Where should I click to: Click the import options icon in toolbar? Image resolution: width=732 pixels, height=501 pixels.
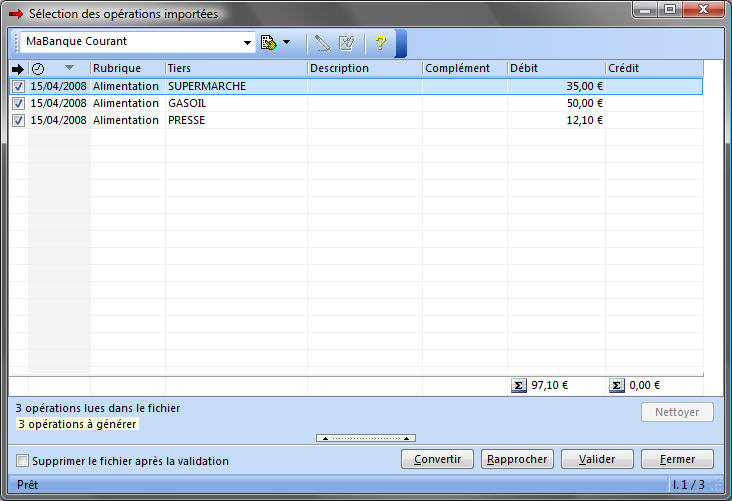[x=268, y=43]
